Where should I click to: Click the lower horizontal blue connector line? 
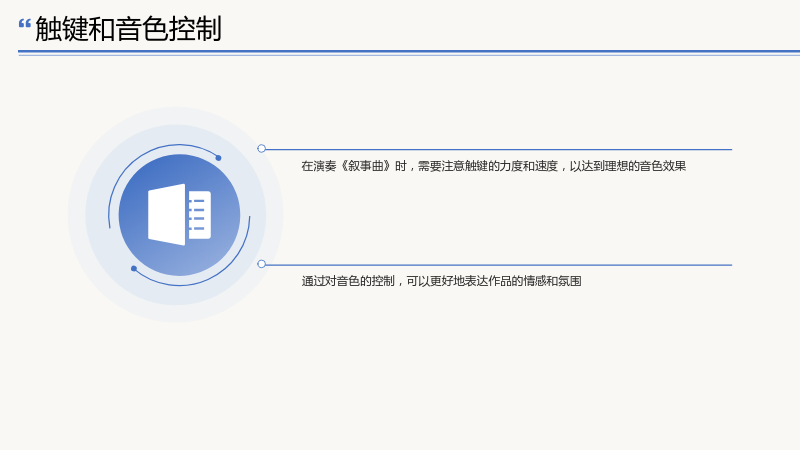[498, 265]
